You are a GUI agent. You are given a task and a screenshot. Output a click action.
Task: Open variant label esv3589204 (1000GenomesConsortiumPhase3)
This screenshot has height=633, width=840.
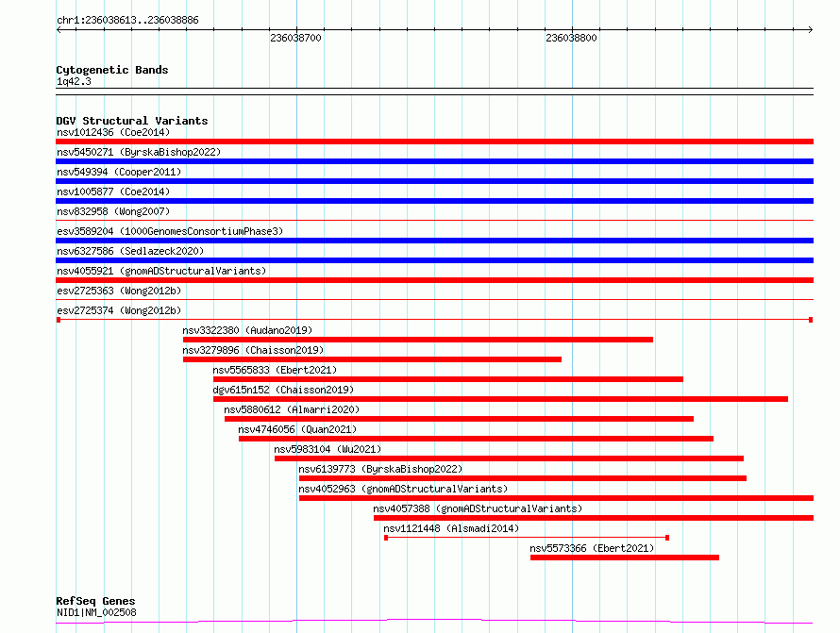[x=170, y=231]
